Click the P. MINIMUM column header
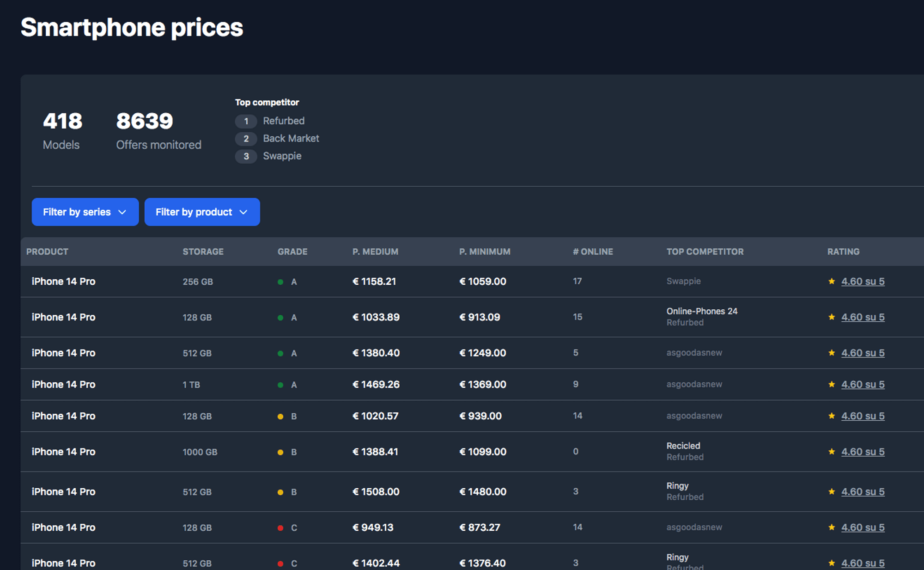Image resolution: width=924 pixels, height=570 pixels. click(x=485, y=251)
